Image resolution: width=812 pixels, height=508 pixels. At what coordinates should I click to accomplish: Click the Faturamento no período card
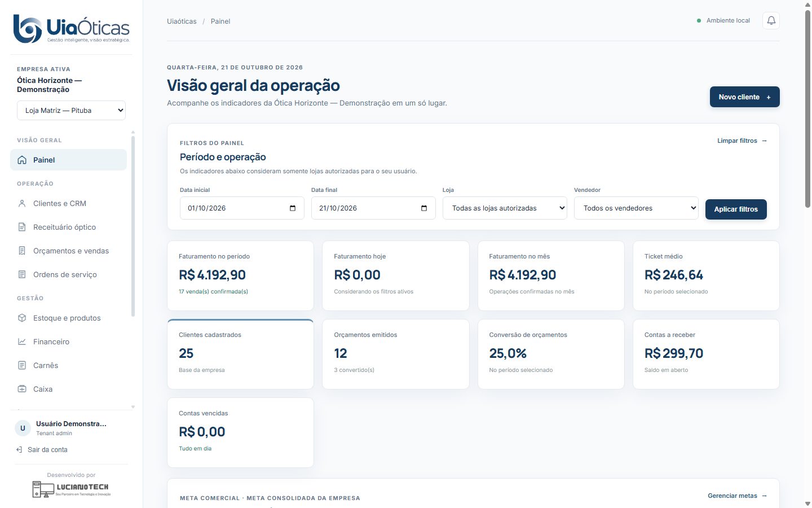(240, 276)
